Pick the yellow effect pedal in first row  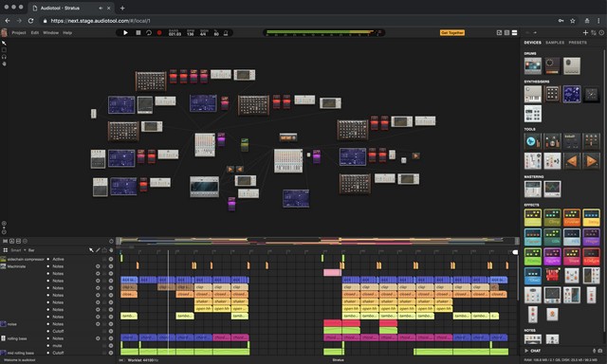tap(533, 217)
